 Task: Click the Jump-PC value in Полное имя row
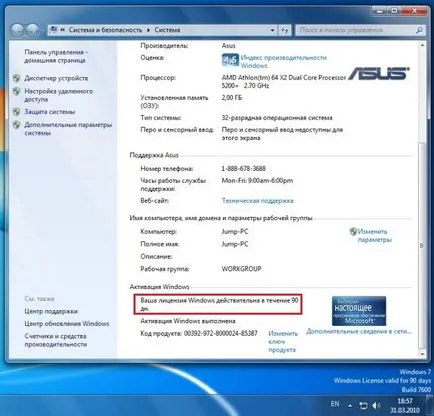[x=235, y=244]
